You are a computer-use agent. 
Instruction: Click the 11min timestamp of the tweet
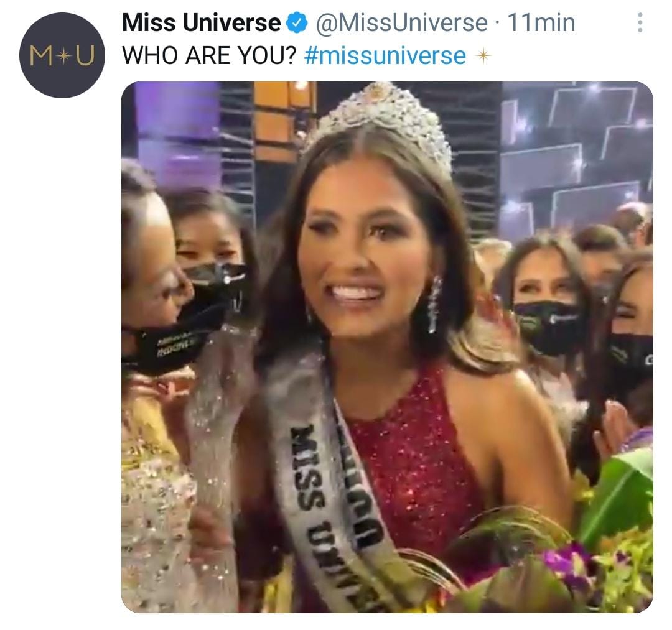pos(541,22)
